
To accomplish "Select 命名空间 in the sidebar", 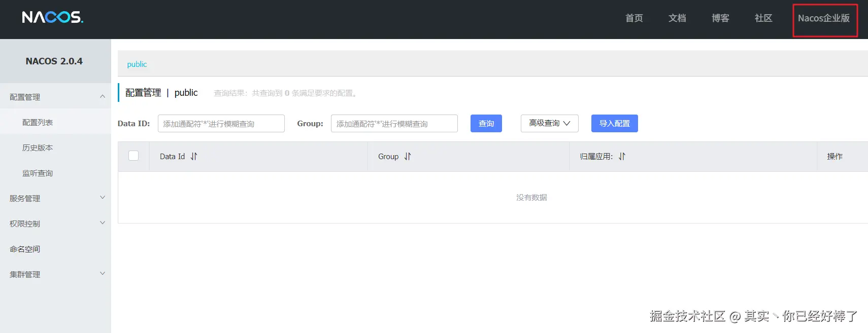I will tap(25, 249).
